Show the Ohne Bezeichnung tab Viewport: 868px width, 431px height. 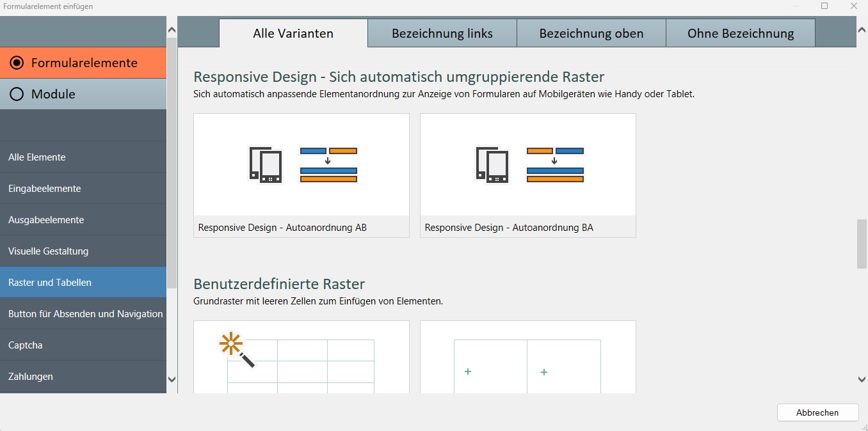(741, 33)
